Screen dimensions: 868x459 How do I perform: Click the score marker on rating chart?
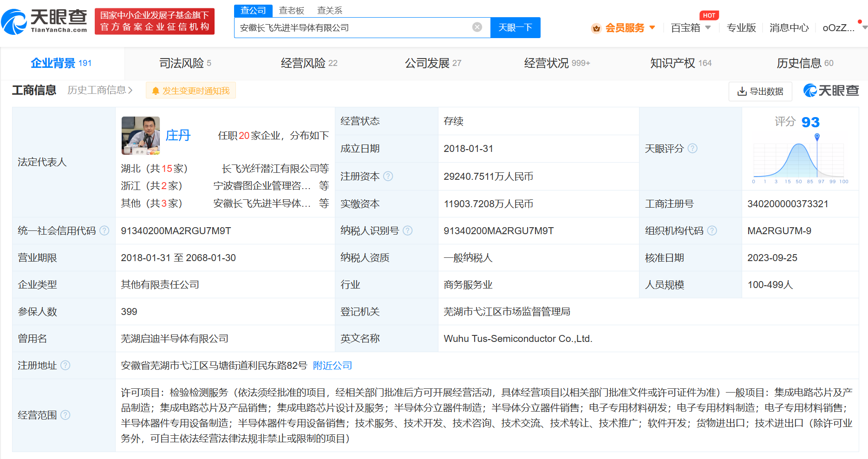817,137
